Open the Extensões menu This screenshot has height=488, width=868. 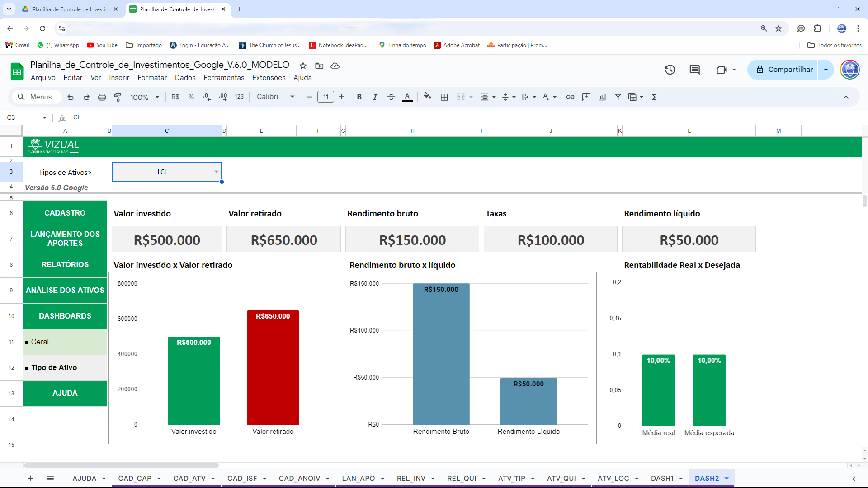(x=269, y=78)
